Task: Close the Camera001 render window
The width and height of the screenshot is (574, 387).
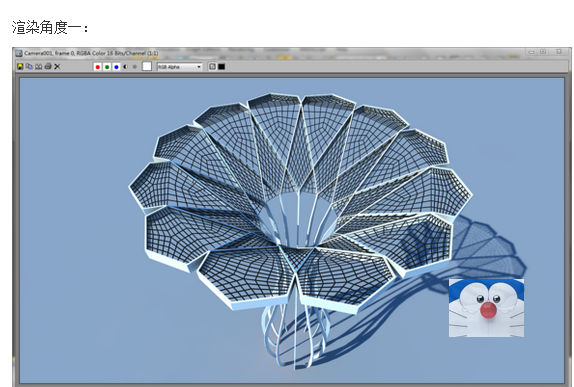Action: click(559, 52)
